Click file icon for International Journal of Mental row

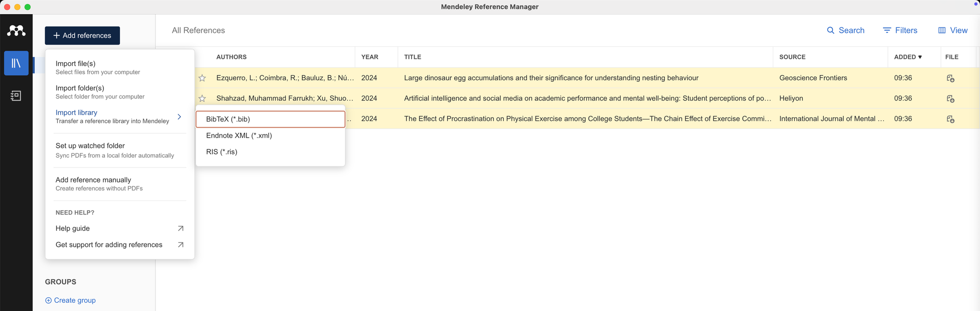click(950, 119)
